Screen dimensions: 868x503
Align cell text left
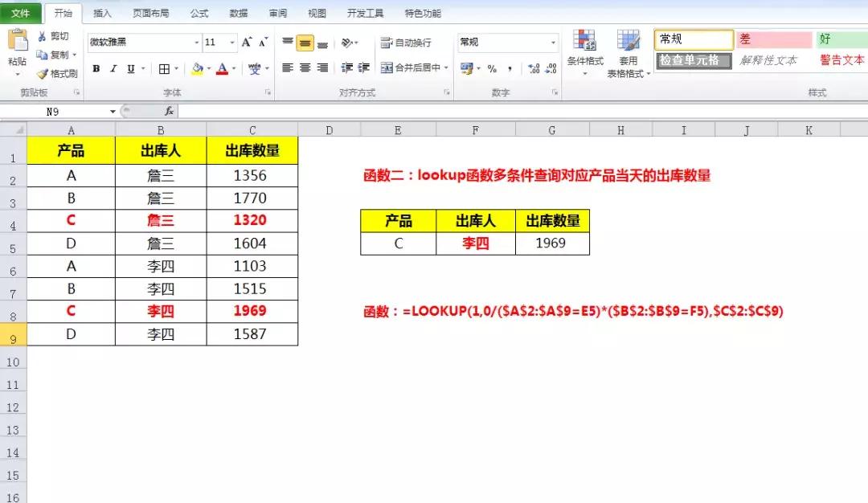[288, 68]
